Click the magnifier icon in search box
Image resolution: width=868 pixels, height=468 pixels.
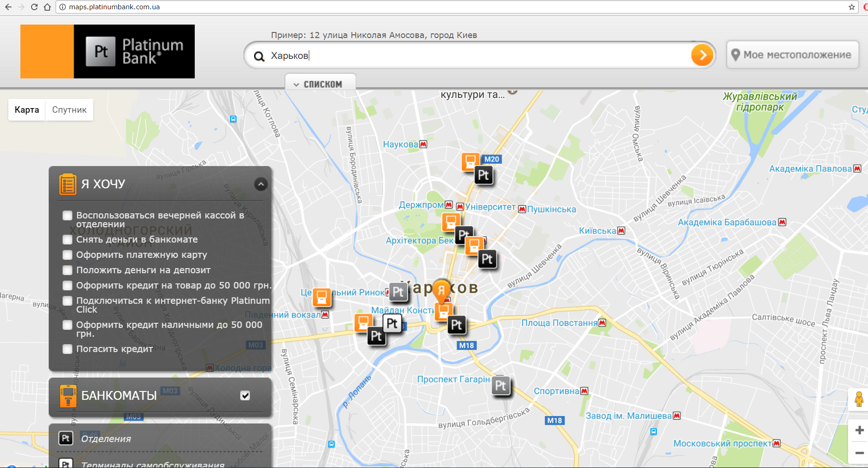259,57
